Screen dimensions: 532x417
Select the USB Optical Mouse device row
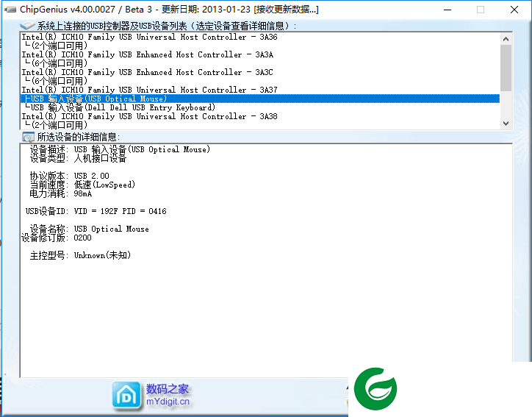(260, 99)
